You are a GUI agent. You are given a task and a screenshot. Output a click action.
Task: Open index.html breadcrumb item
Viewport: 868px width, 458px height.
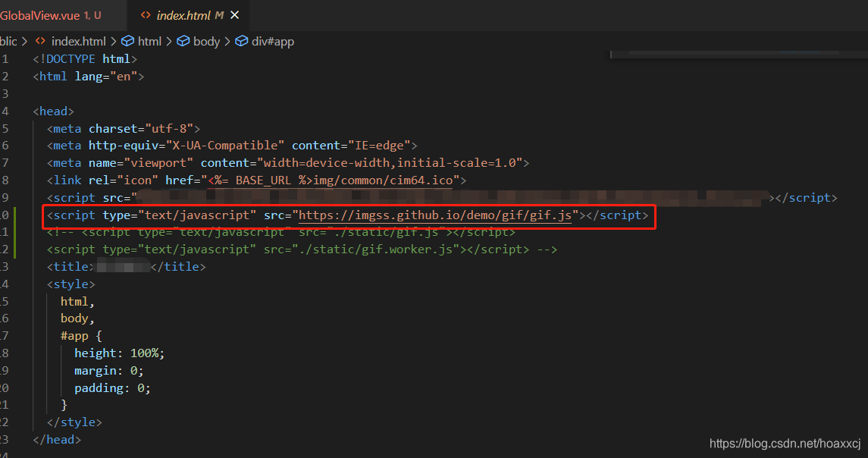pyautogui.click(x=78, y=42)
